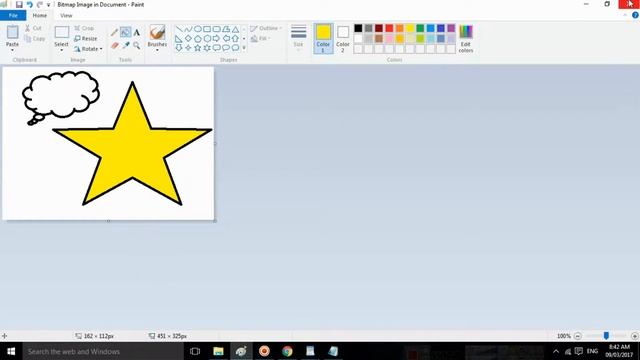Choose the Down arrow shape
The width and height of the screenshot is (640, 360).
coord(179,48)
